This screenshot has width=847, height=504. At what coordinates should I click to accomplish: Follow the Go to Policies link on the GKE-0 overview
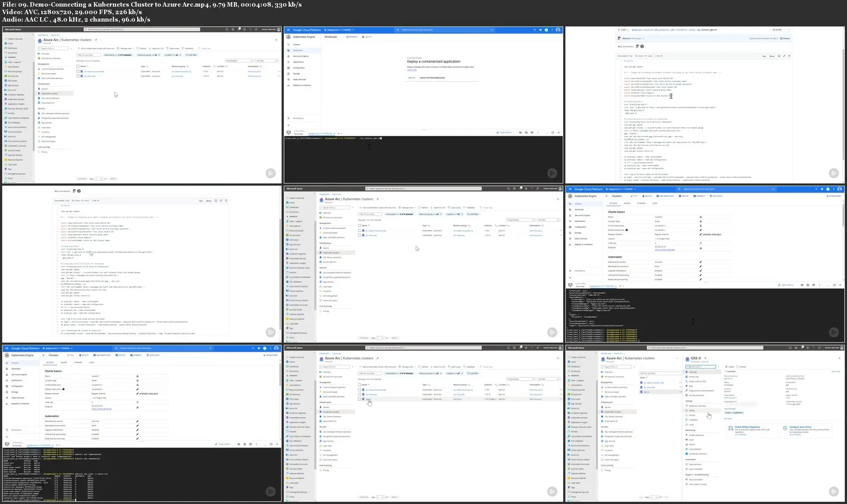[x=795, y=435]
